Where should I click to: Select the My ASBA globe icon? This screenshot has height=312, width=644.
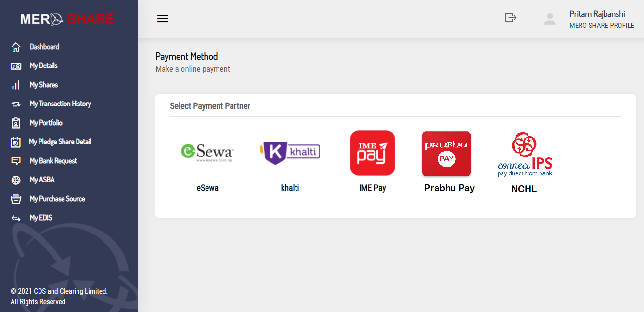point(15,180)
